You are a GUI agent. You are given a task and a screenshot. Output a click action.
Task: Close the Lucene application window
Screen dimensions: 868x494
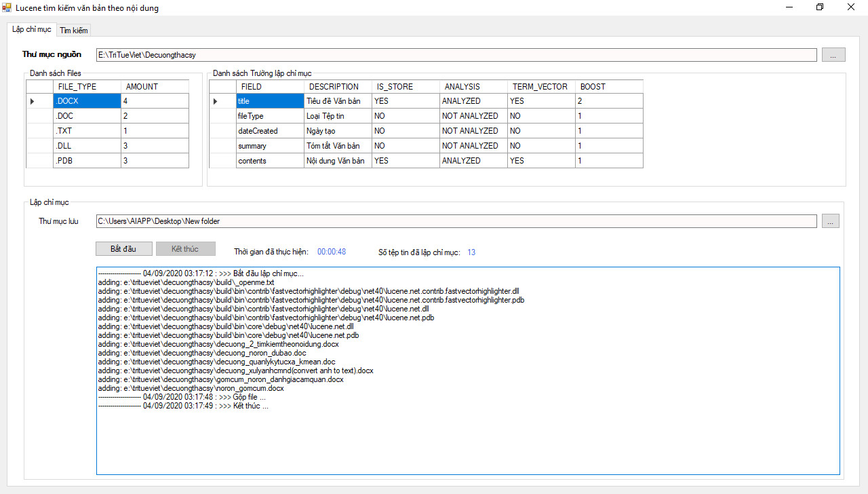tap(851, 7)
